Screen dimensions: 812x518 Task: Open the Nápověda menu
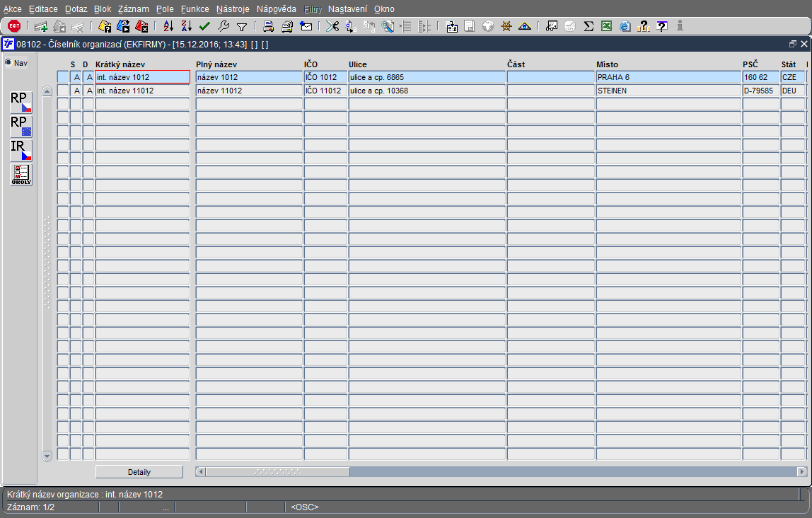point(276,8)
